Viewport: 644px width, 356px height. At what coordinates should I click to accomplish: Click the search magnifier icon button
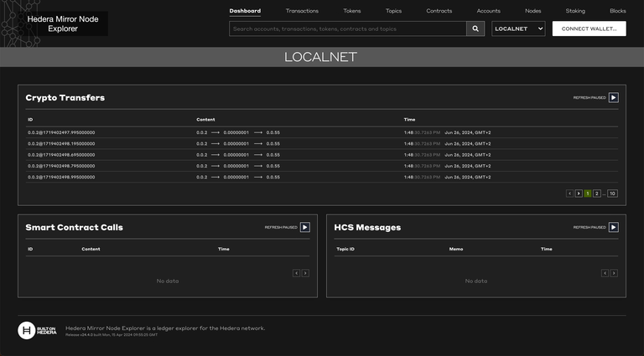click(475, 28)
